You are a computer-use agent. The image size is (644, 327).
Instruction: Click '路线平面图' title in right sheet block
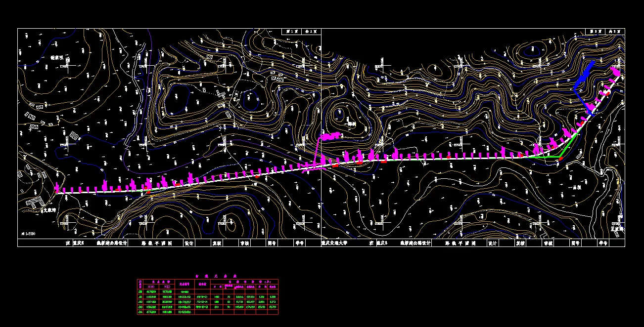(x=460, y=243)
